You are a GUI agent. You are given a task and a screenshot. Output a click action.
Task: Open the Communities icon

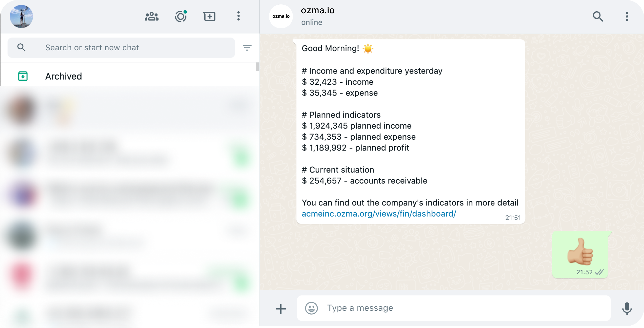152,16
